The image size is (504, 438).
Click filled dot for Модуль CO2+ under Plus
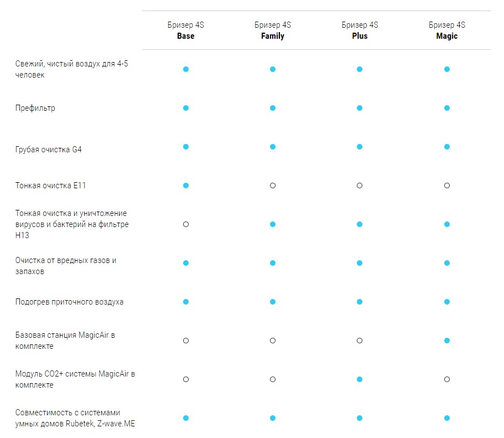(x=360, y=379)
